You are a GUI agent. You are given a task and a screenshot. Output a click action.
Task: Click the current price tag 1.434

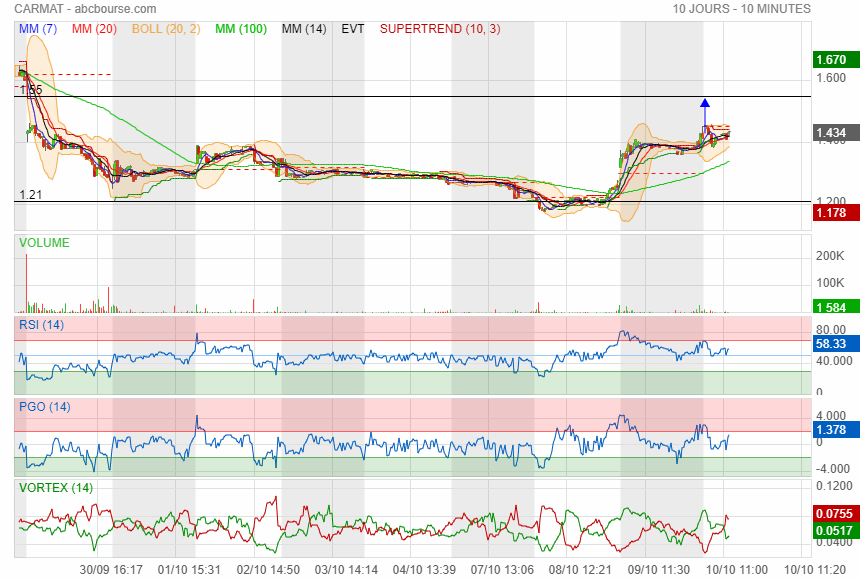pos(830,133)
